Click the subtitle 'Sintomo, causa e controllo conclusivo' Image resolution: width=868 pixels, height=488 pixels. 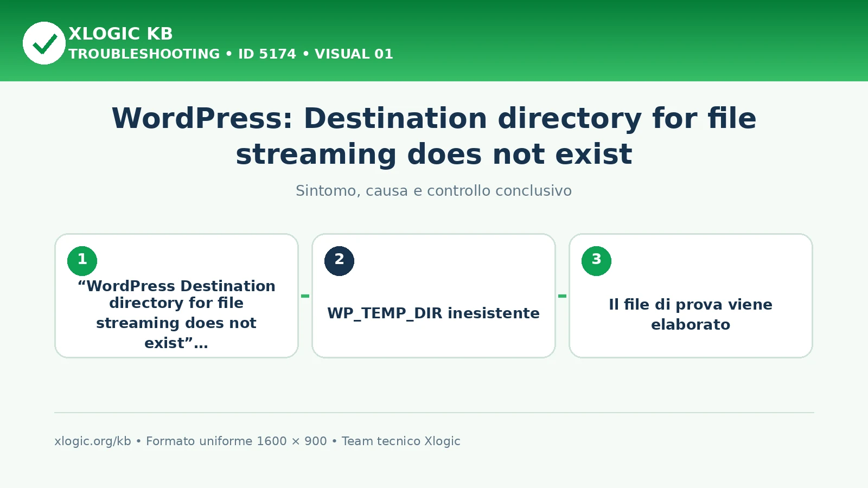433,191
